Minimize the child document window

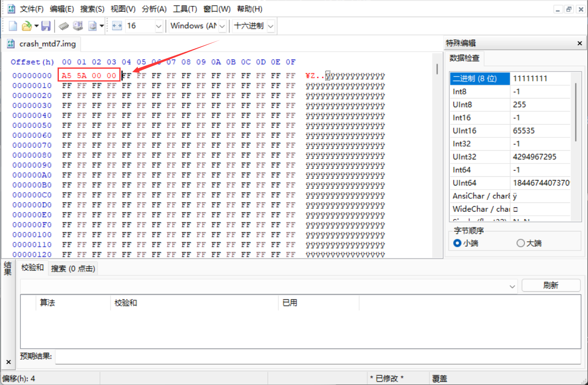point(558,9)
